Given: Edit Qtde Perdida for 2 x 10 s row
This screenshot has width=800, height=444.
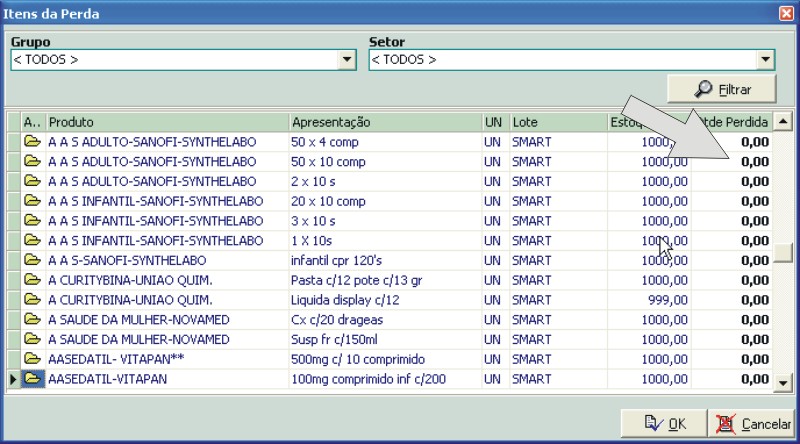Looking at the screenshot, I should 732,181.
